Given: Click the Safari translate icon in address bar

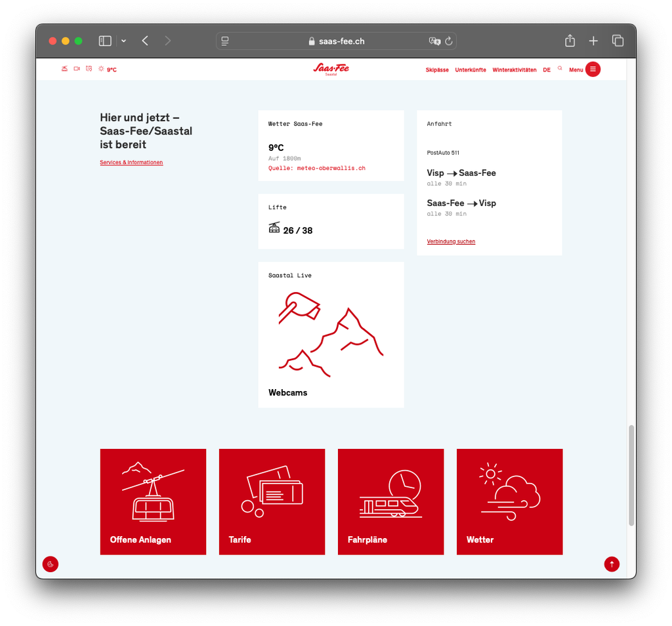Looking at the screenshot, I should tap(434, 41).
